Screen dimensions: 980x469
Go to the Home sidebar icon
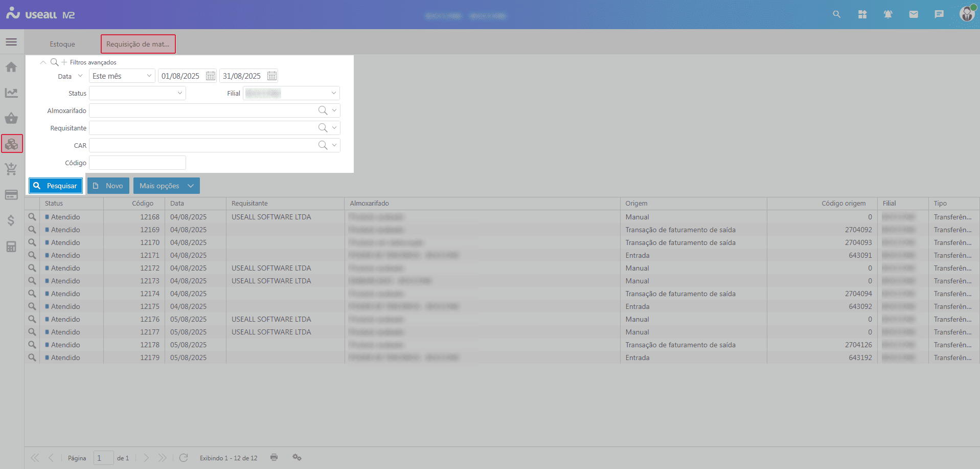pos(11,67)
